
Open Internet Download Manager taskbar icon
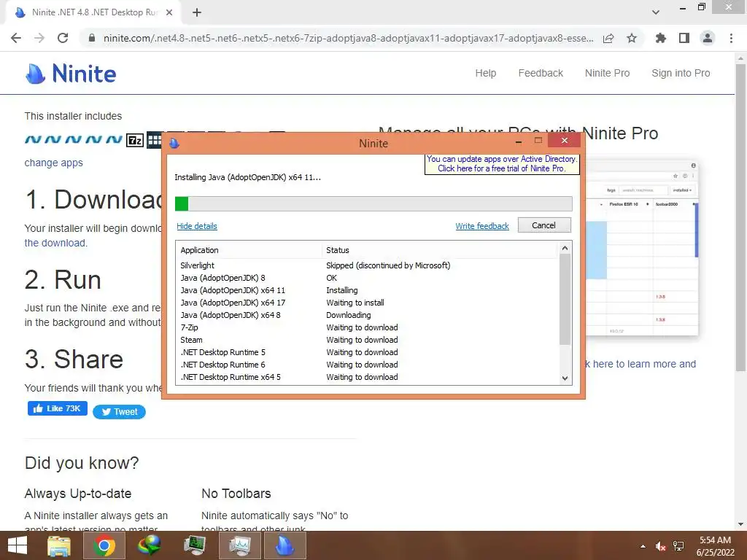(149, 545)
